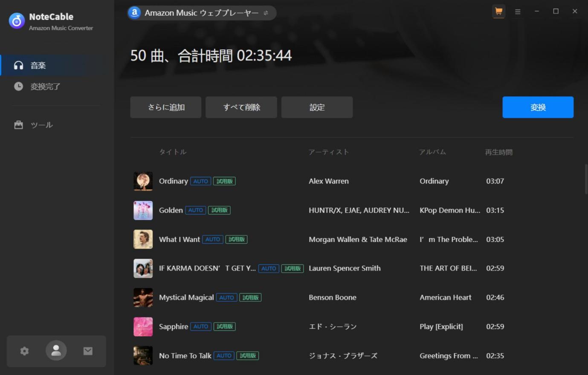Click the アルバム column header
The image size is (588, 375).
[x=433, y=152]
